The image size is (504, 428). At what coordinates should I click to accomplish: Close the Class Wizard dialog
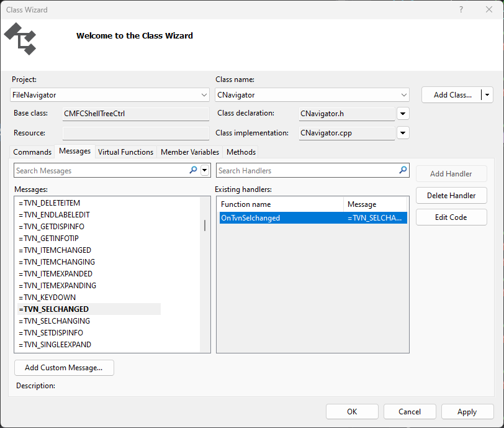[489, 10]
